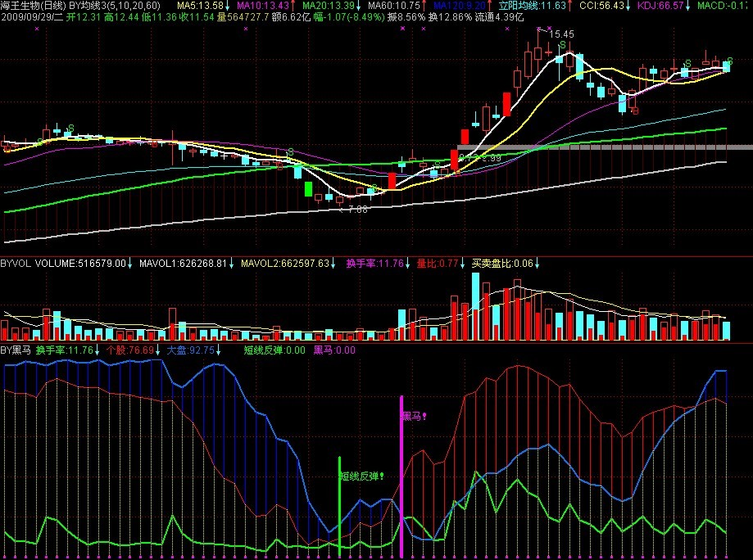This screenshot has width=753, height=560.
Task: Toggle the MA20:13.39 moving average label
Action: [x=329, y=6]
